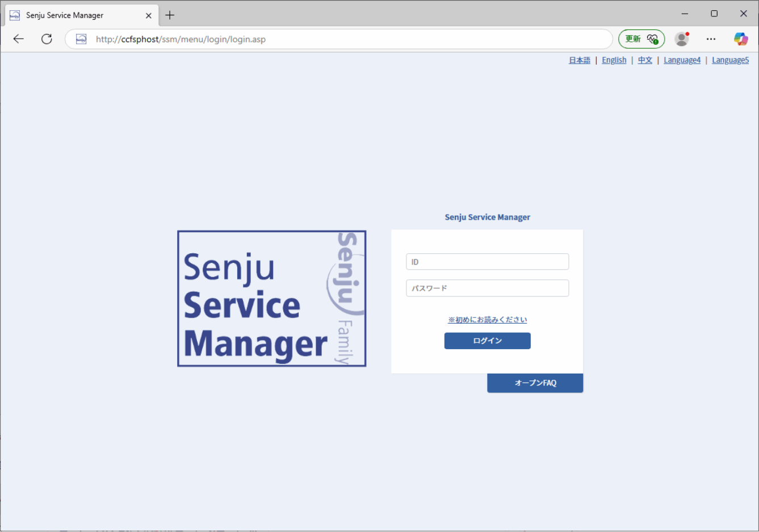Switch language to 日本語
The image size is (759, 532).
click(x=580, y=60)
